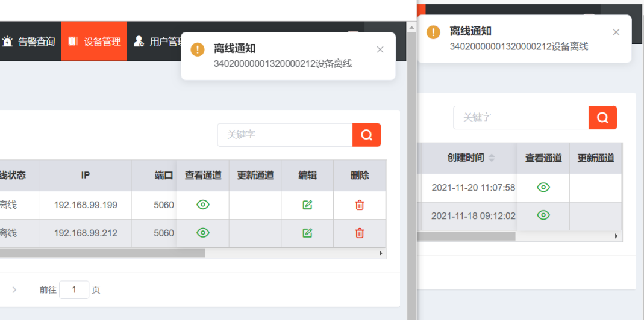The image size is (644, 320).
Task: View channels for device 192.168.99.199
Action: (x=203, y=205)
